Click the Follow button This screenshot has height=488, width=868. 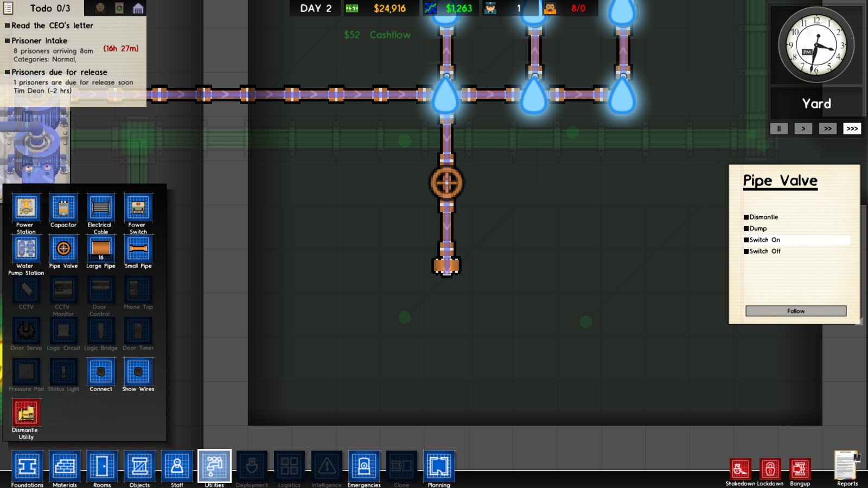coord(796,311)
